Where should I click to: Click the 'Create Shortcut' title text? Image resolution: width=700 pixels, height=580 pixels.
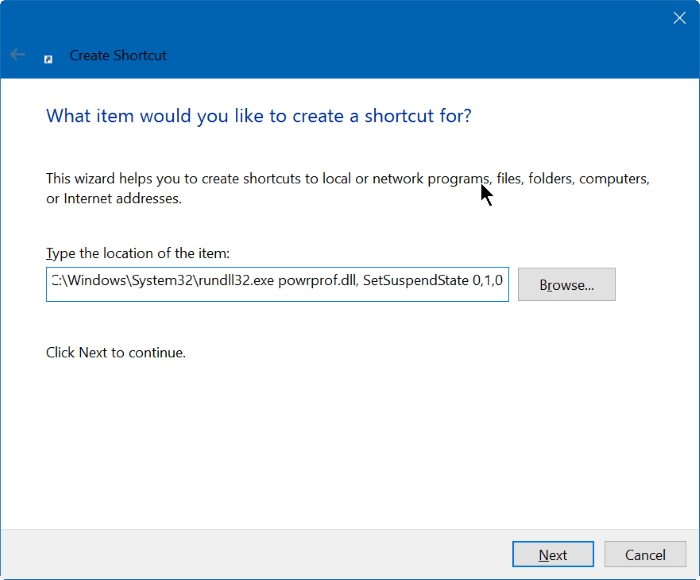pos(118,56)
